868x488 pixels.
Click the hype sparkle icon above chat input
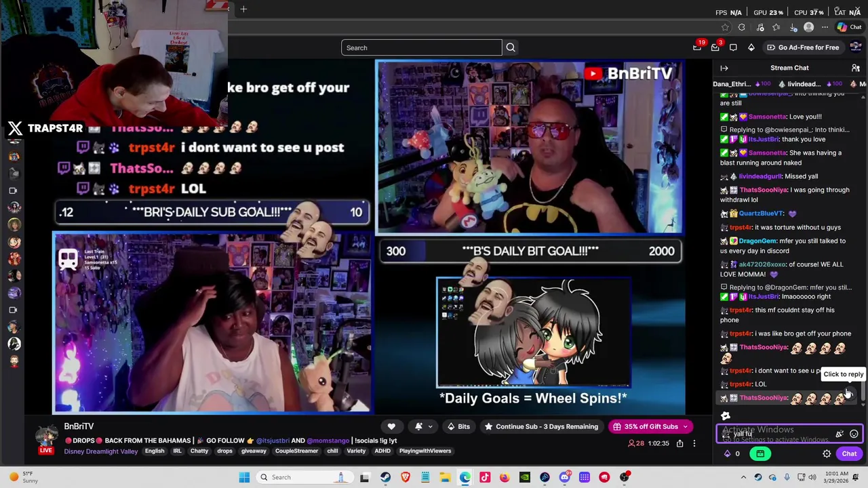726,416
